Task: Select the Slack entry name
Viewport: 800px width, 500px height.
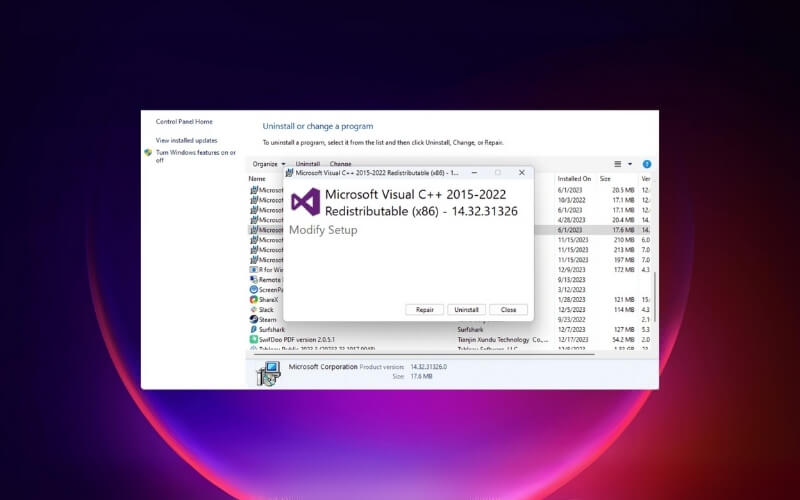Action: [266, 310]
